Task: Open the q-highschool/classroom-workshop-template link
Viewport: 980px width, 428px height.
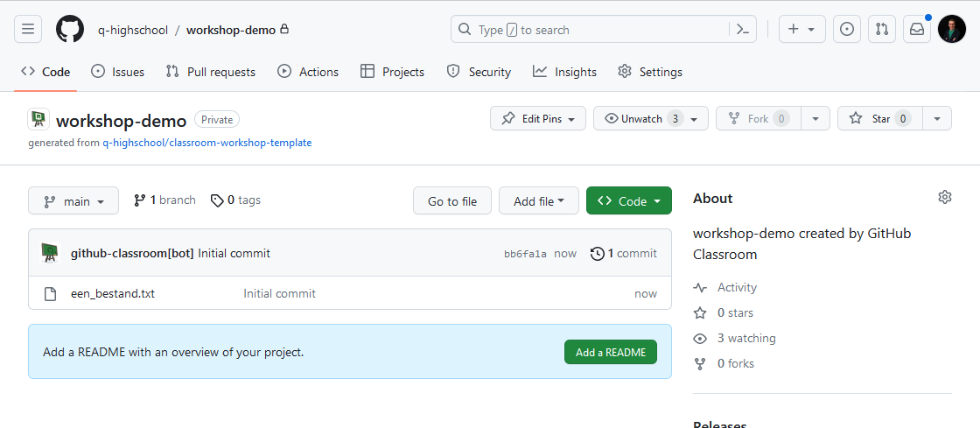Action: point(206,143)
